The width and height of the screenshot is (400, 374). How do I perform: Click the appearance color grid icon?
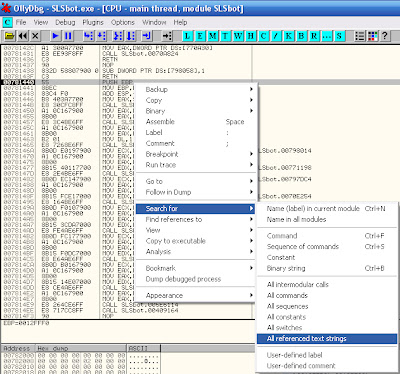372,36
